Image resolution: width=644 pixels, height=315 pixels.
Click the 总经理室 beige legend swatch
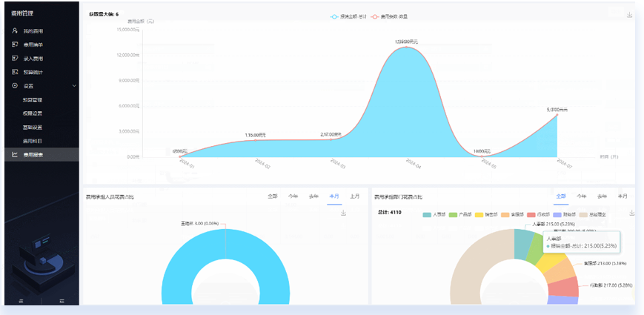tap(584, 214)
